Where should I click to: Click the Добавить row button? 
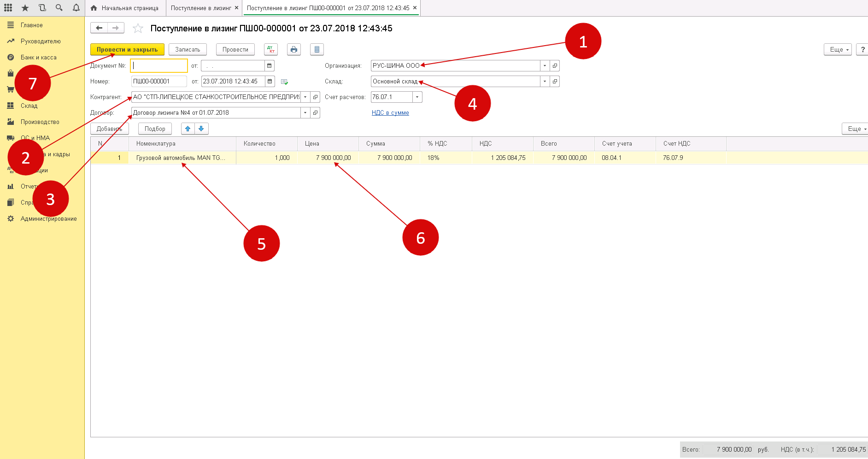point(110,129)
